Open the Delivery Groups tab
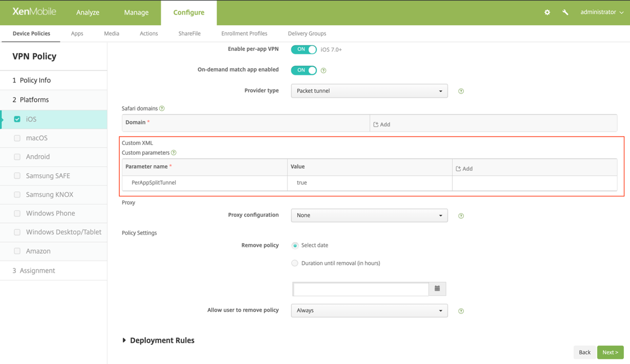This screenshot has width=630, height=364. (x=307, y=34)
